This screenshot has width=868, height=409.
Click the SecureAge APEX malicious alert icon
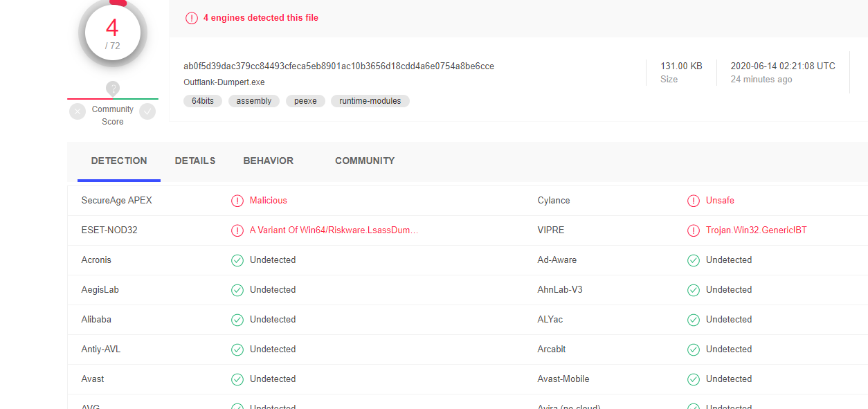click(x=237, y=201)
